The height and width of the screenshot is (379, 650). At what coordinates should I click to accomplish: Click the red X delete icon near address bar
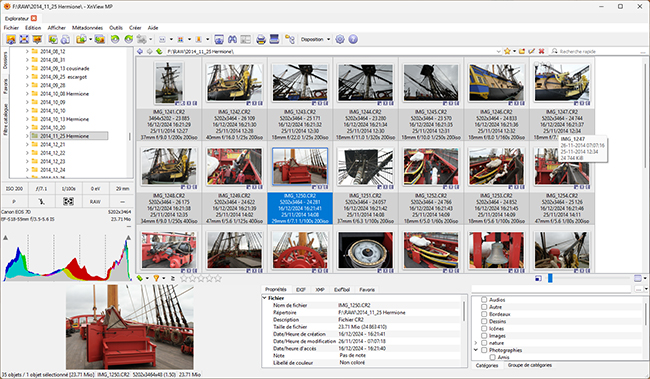(541, 51)
